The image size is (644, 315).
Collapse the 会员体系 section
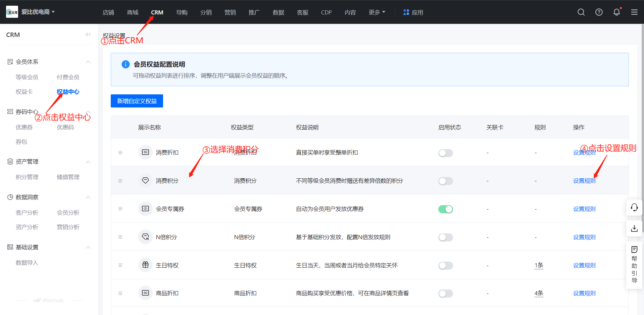point(88,62)
